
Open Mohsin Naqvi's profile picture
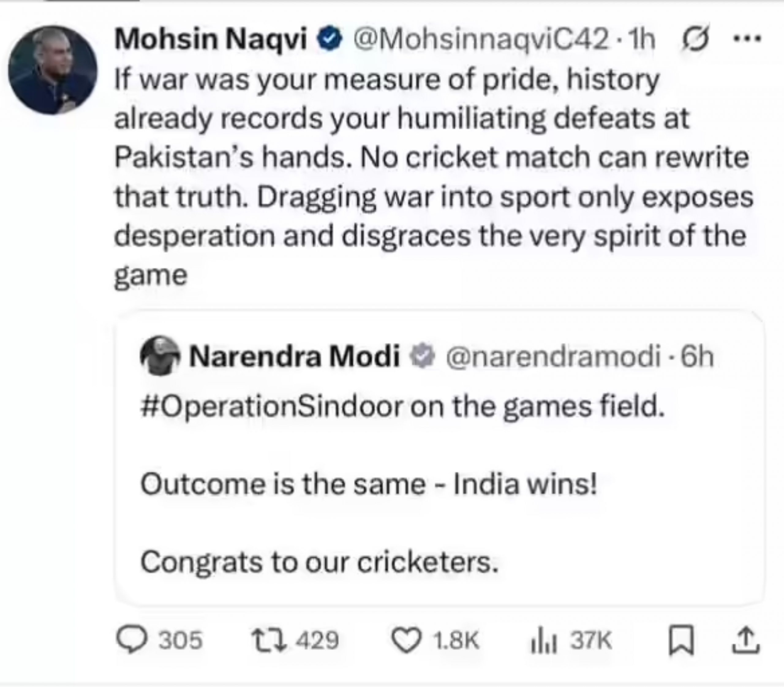(x=53, y=70)
